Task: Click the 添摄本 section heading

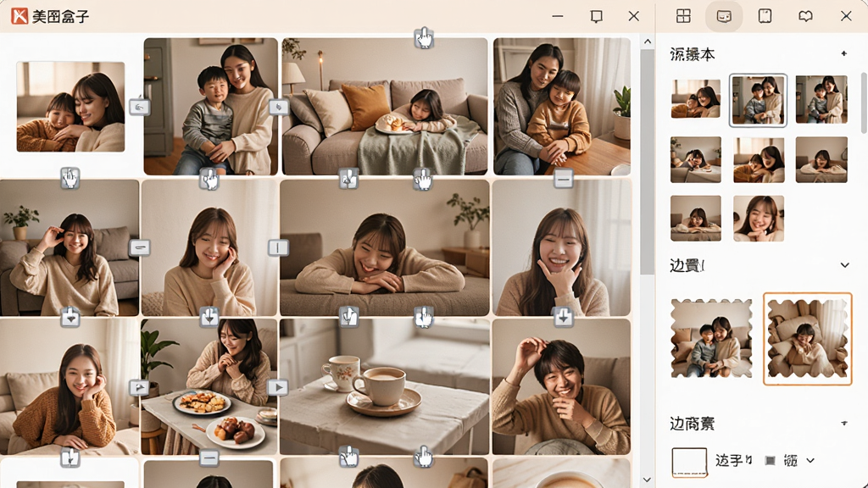Action: click(692, 54)
